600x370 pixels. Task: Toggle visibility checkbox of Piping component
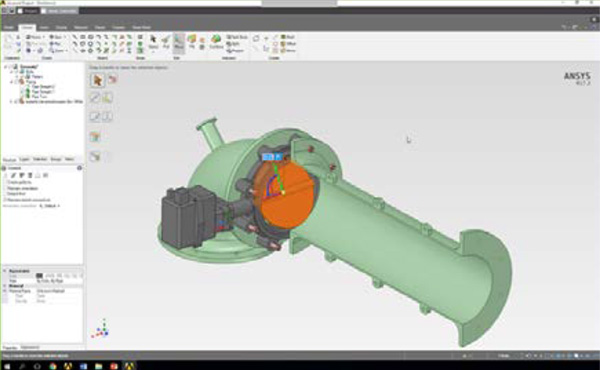coord(16,82)
